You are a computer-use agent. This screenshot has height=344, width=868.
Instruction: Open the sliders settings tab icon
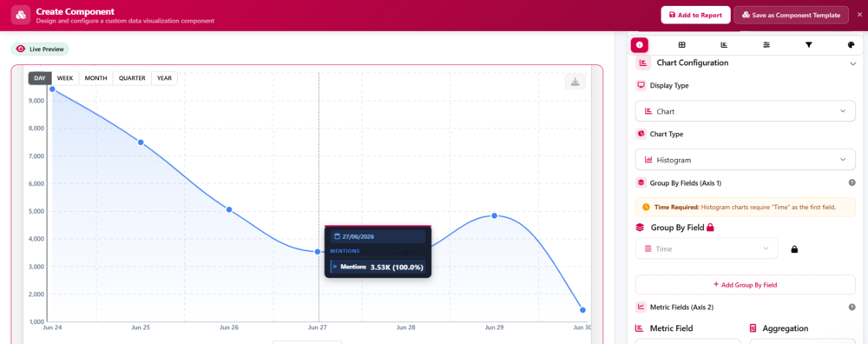pyautogui.click(x=766, y=45)
